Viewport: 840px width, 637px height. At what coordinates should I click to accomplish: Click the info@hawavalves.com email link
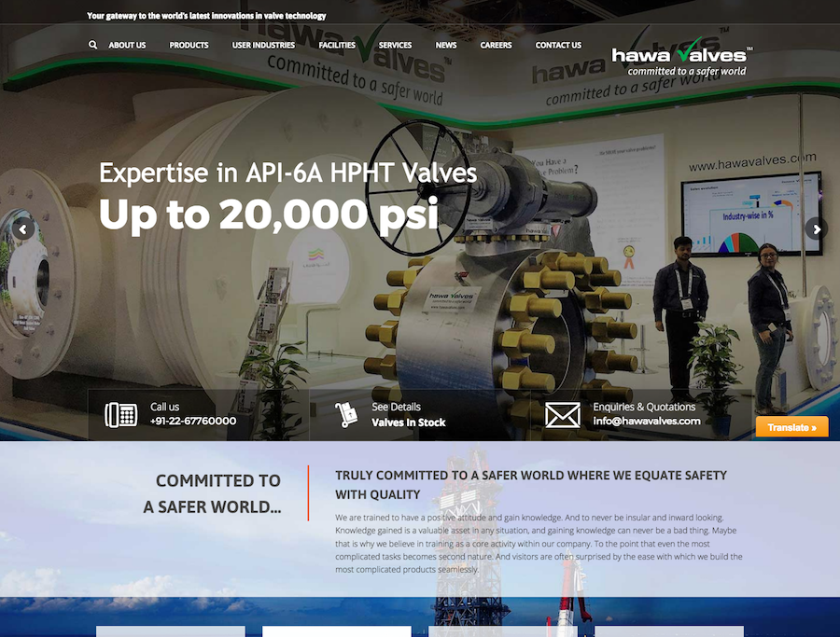click(646, 422)
